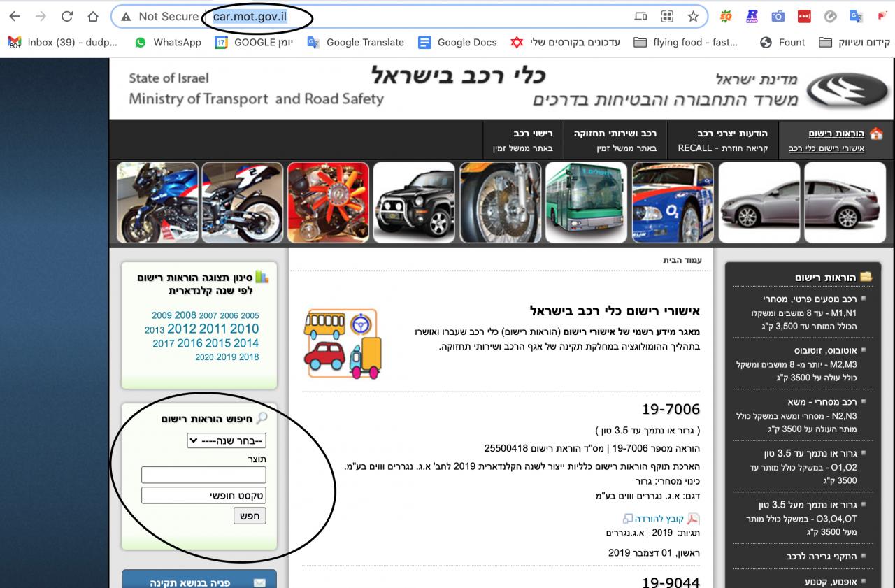Filter registration orders by year 2012
This screenshot has height=588, width=895.
182,329
